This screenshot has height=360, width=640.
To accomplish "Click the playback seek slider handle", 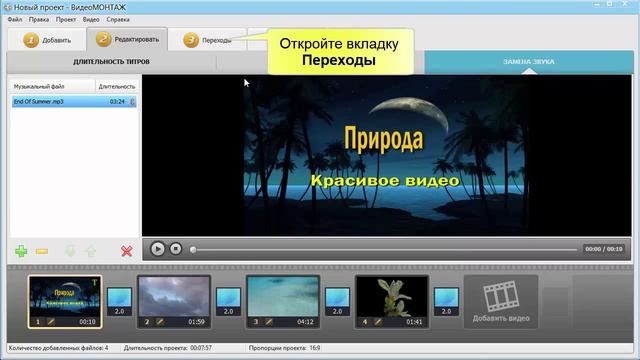I will (193, 249).
